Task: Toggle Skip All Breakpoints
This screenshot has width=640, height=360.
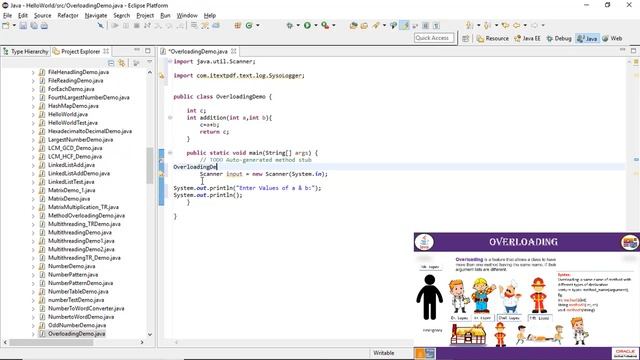Action: [100, 25]
